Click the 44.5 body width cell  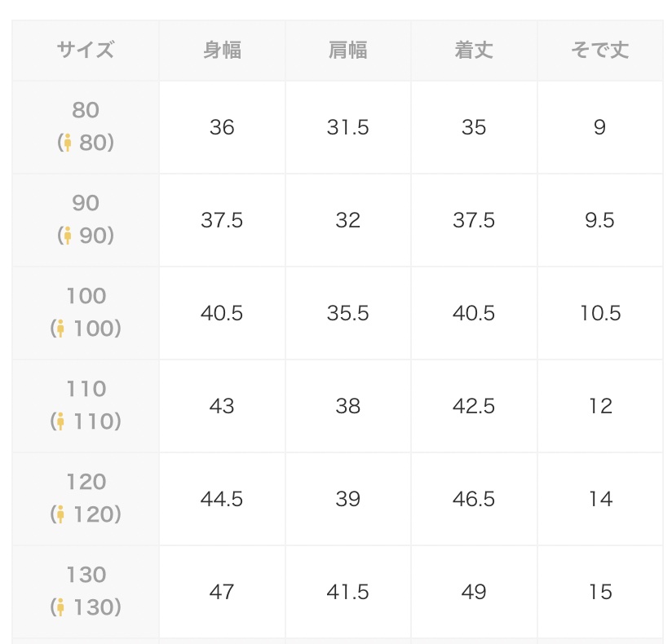(x=222, y=499)
